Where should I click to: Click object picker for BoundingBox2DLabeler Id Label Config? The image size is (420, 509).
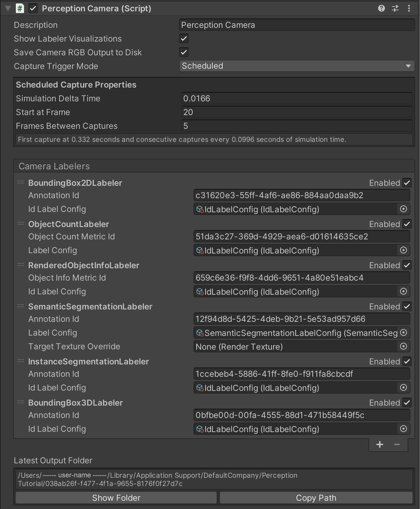click(404, 209)
